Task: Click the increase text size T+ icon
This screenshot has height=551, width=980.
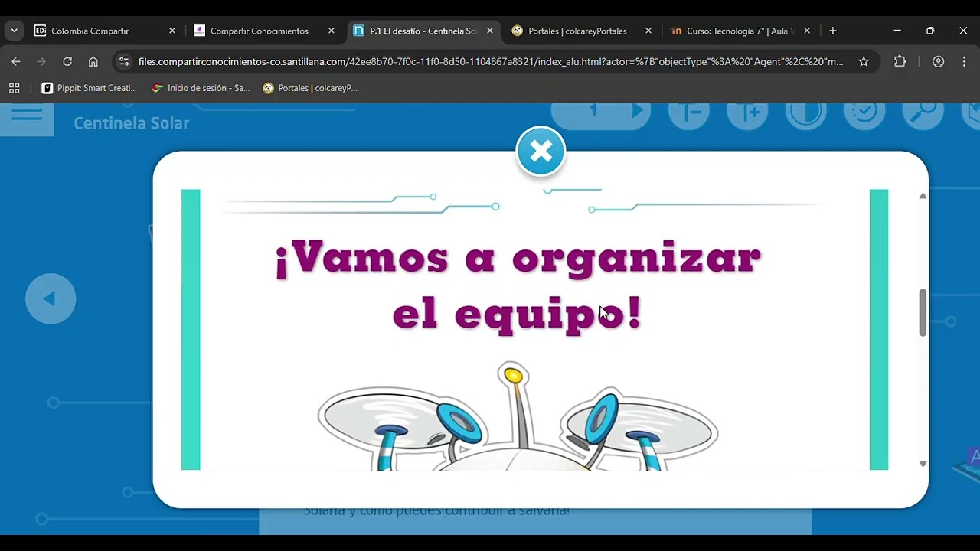Action: (x=747, y=112)
